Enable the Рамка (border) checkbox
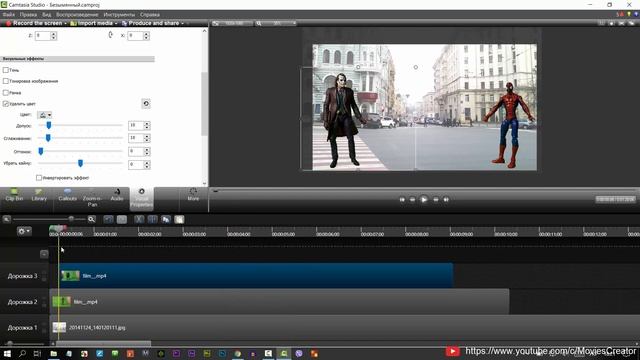The width and height of the screenshot is (640, 360). pos(6,92)
